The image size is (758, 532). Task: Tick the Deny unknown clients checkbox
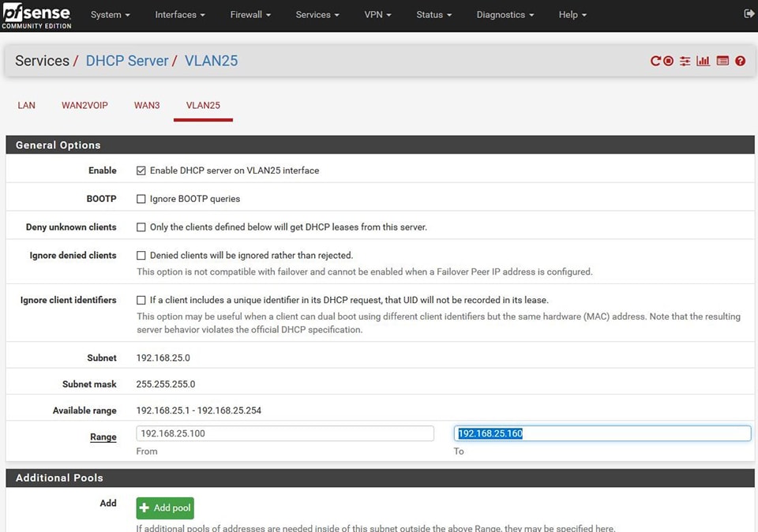pyautogui.click(x=141, y=227)
